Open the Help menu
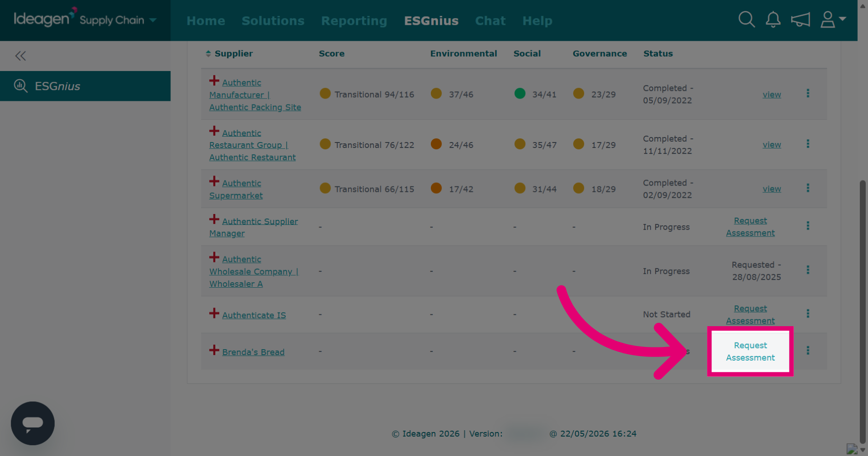 point(537,21)
